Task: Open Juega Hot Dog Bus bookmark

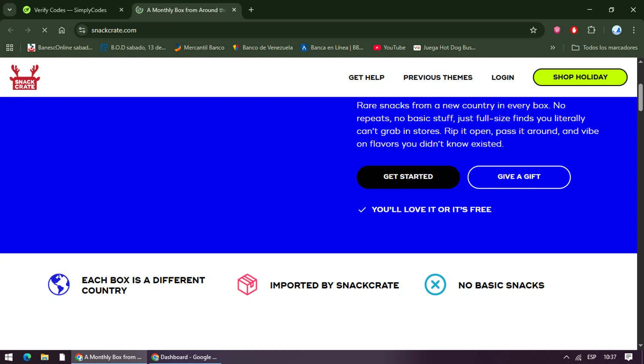Action: (x=444, y=48)
